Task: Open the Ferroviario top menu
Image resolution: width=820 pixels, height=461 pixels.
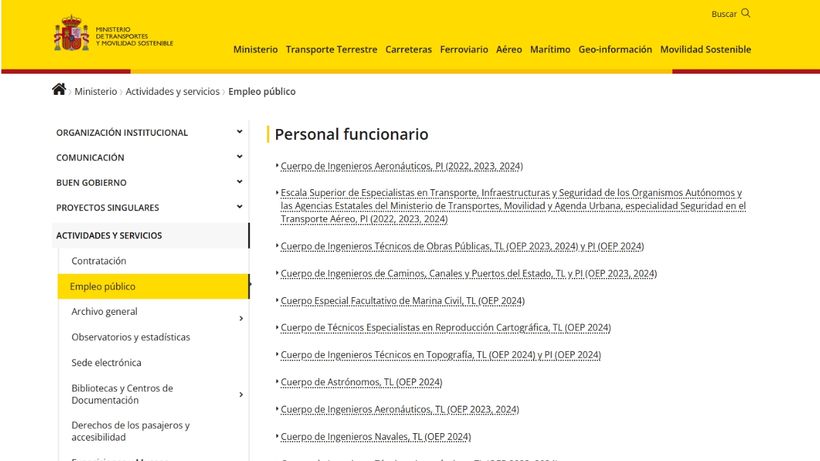Action: click(464, 49)
